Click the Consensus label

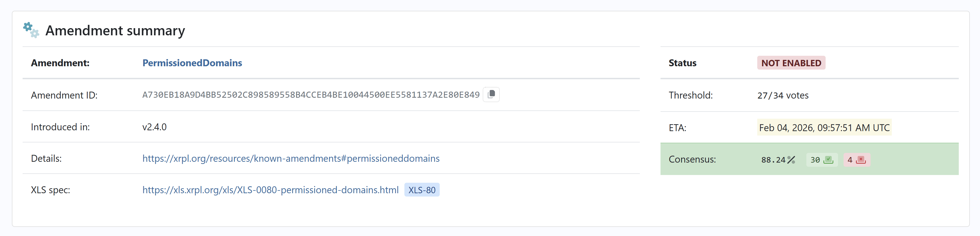click(x=692, y=159)
